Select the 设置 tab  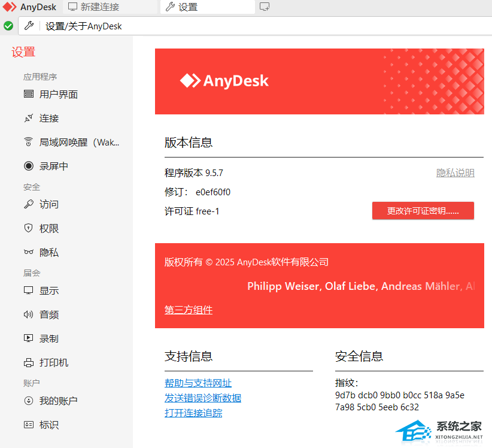(208, 7)
